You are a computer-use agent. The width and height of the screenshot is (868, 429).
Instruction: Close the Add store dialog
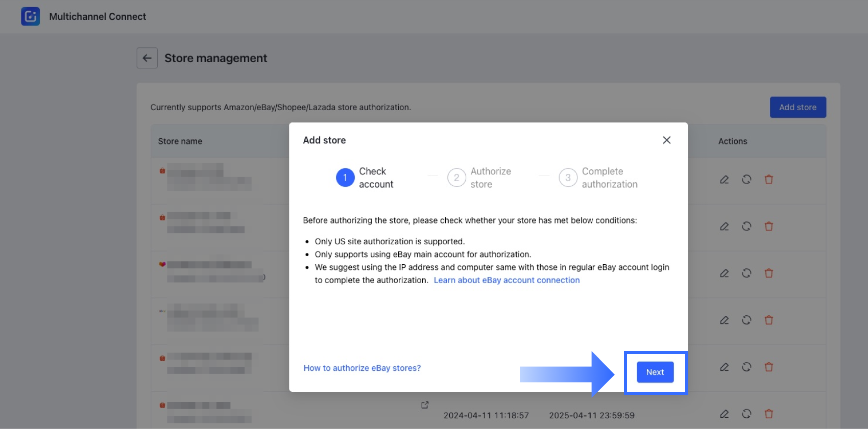coord(666,140)
